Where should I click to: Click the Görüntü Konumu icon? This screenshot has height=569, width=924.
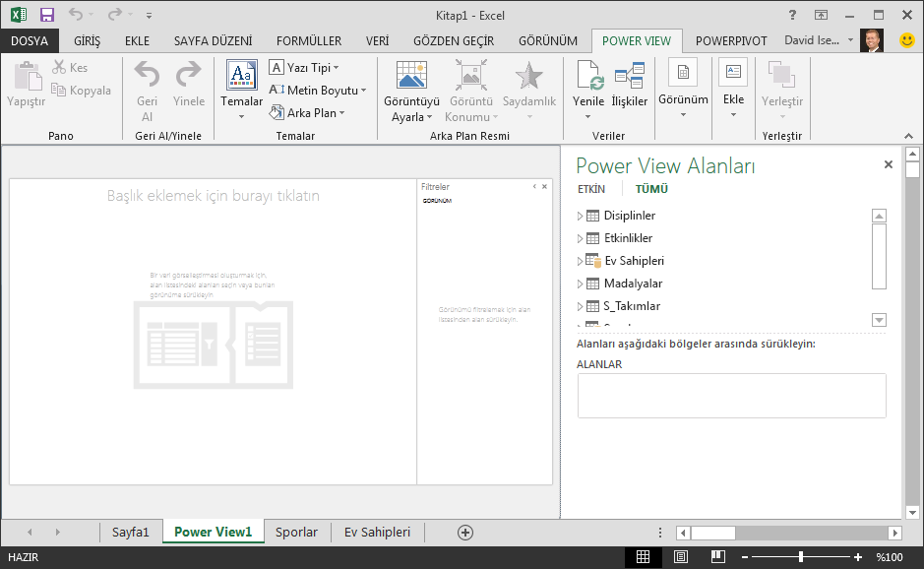point(470,75)
